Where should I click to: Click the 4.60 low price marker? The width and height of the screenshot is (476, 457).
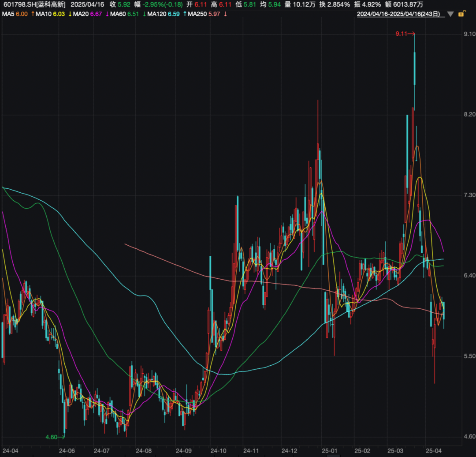(x=52, y=437)
